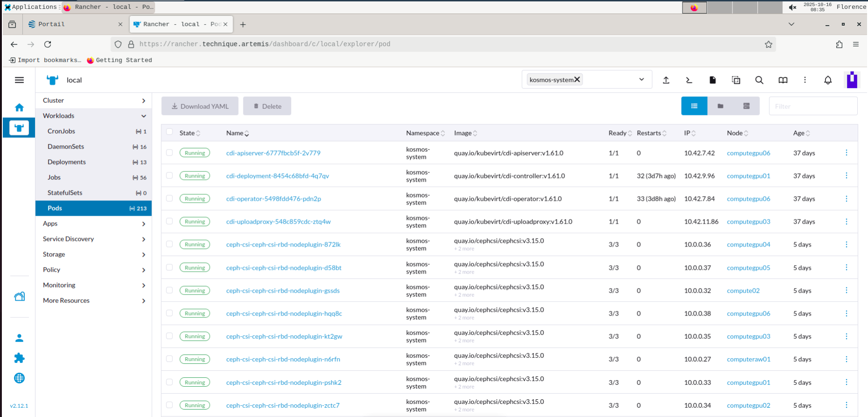Collapse the Workloads section chevron
This screenshot has height=417, width=868.
143,116
